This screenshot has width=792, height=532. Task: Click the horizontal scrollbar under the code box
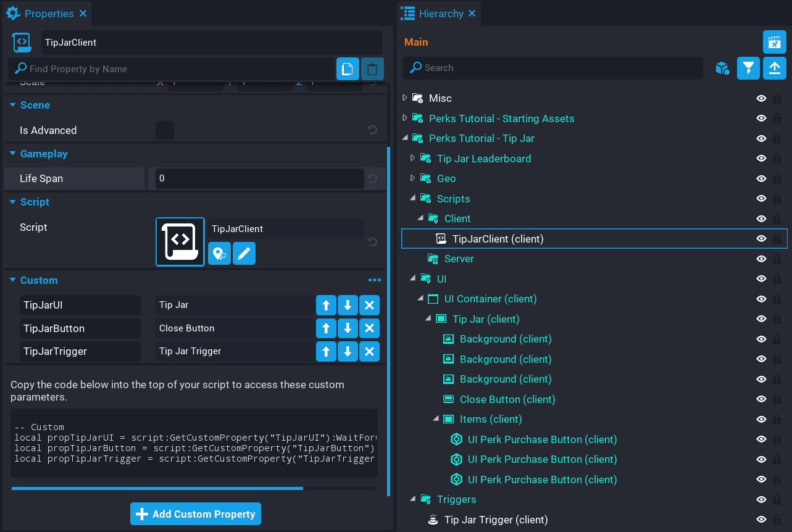tap(157, 488)
